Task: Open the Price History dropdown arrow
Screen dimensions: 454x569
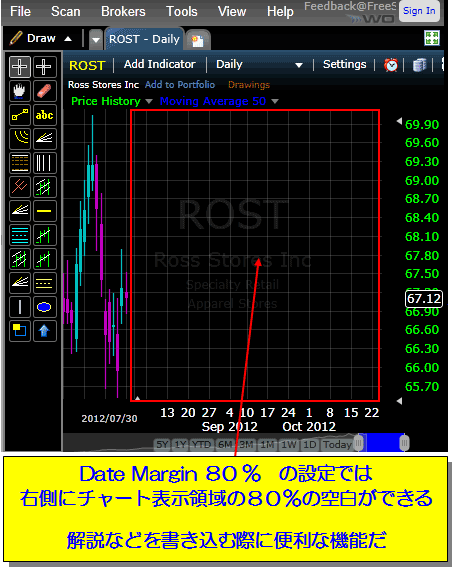Action: click(x=149, y=101)
